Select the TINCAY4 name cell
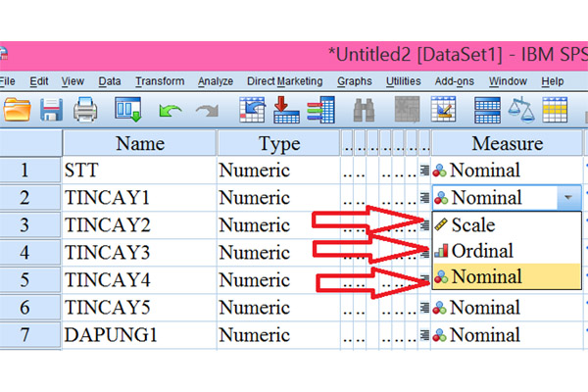Image resolution: width=588 pixels, height=392 pixels. (139, 280)
